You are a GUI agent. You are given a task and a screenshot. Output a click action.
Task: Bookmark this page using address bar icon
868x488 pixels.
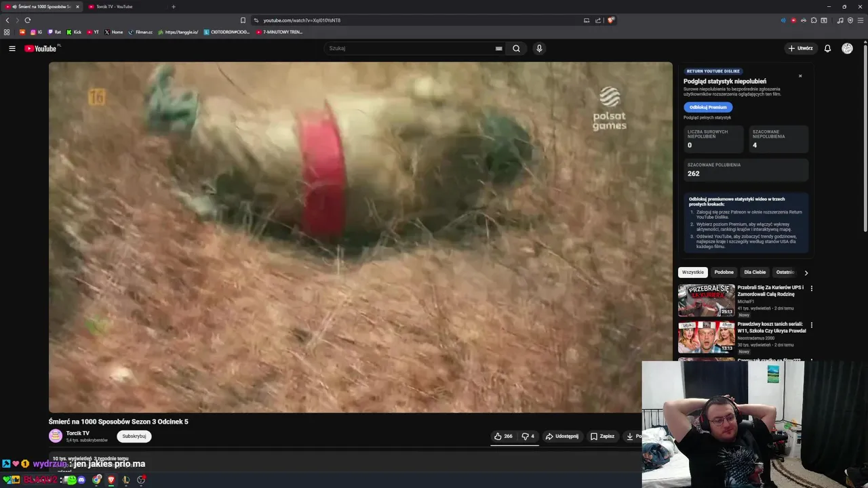pyautogui.click(x=243, y=20)
